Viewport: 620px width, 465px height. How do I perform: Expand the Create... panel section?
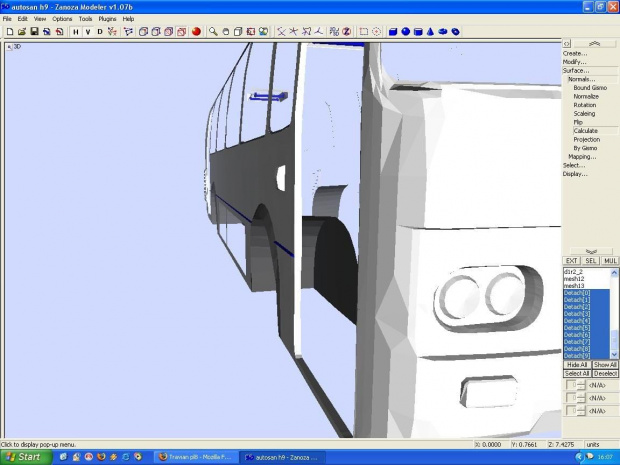(x=574, y=53)
